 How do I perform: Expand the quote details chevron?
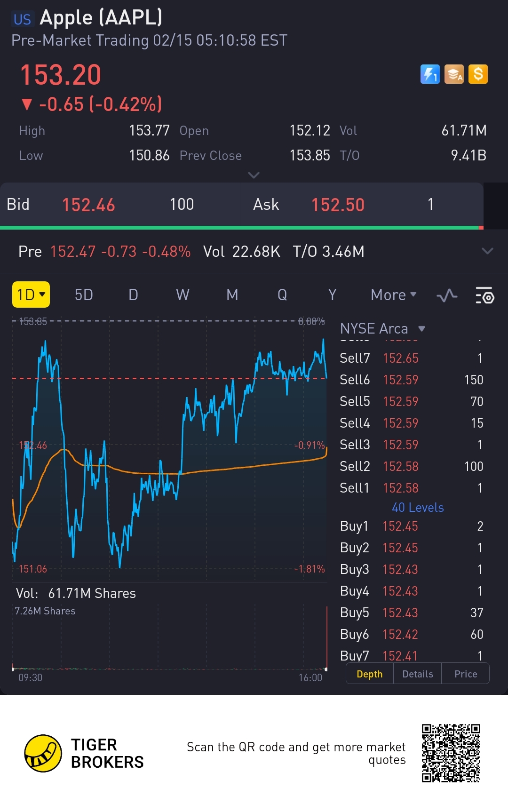(x=254, y=175)
